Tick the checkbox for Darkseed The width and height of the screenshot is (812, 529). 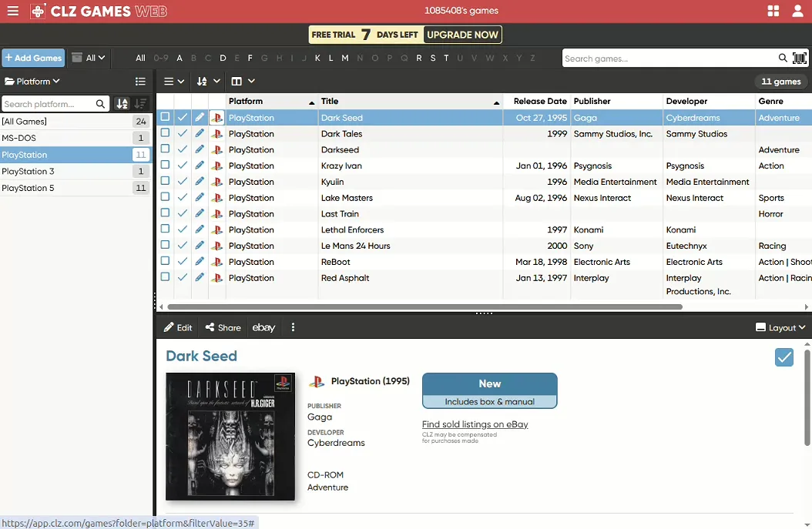165,149
